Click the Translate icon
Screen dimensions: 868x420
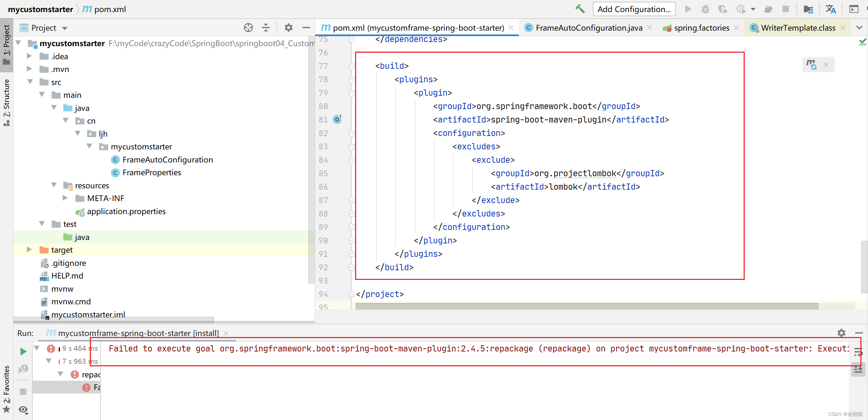click(x=830, y=9)
